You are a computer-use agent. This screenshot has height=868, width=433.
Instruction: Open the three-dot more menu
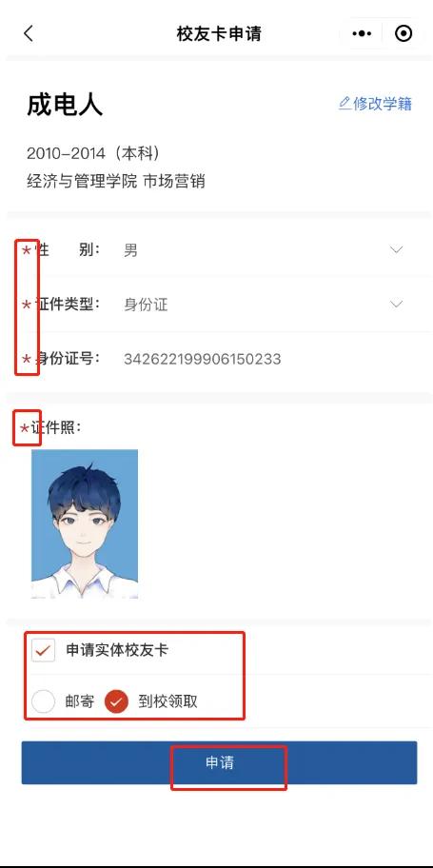click(x=362, y=33)
